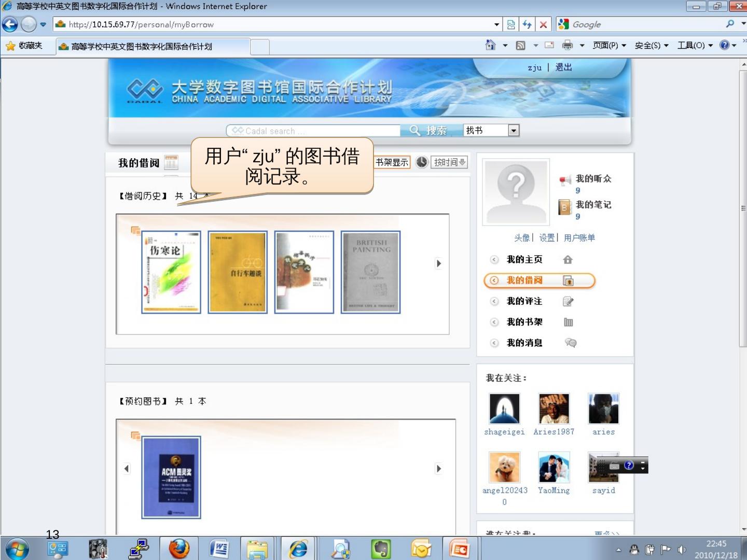Open the 设置 settings link
This screenshot has width=747, height=560.
[547, 238]
